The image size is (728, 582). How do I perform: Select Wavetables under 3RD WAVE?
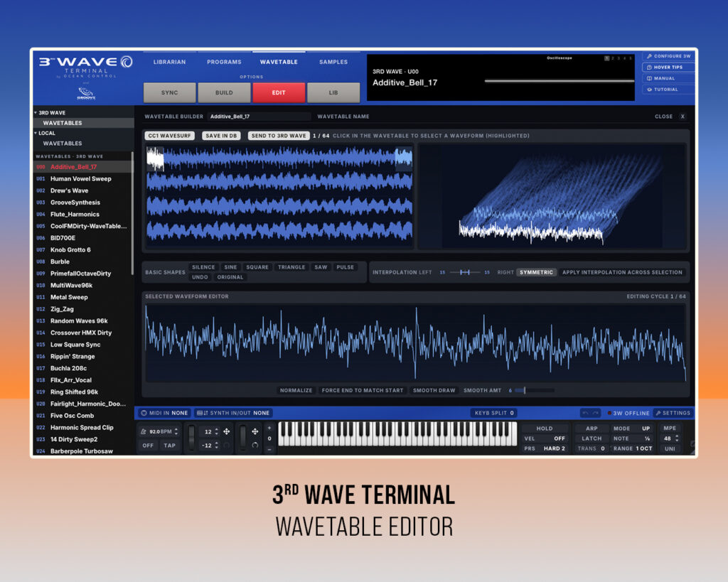point(84,123)
